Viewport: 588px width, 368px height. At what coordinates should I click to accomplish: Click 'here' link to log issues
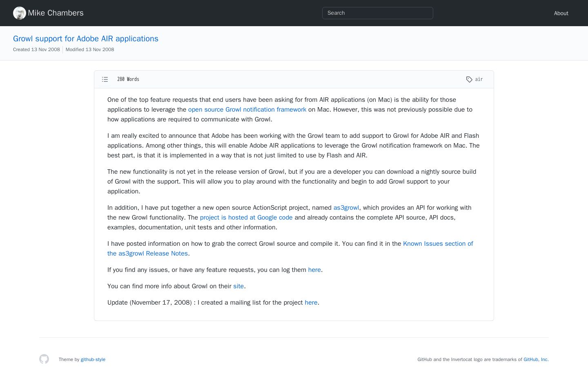point(314,270)
